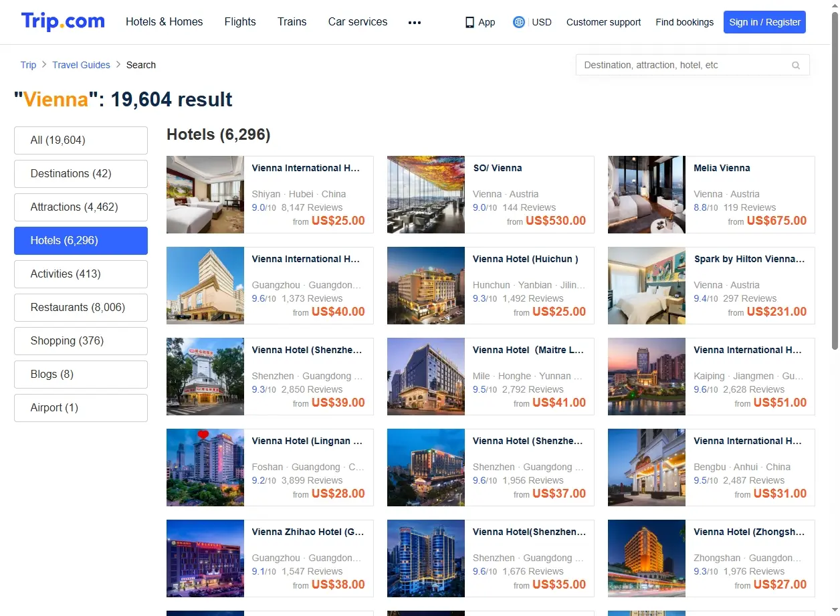Click the page vertical scrollbar
The image size is (840, 616).
point(835,181)
